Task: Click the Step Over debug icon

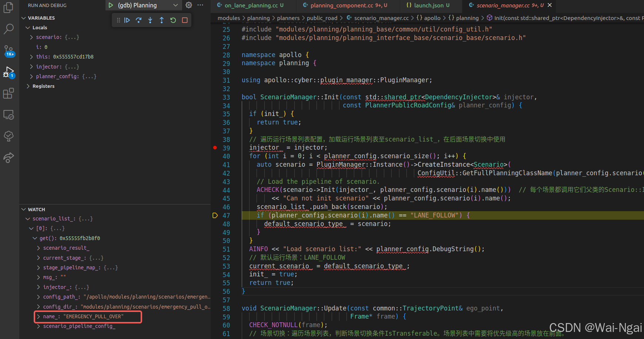Action: coord(138,20)
